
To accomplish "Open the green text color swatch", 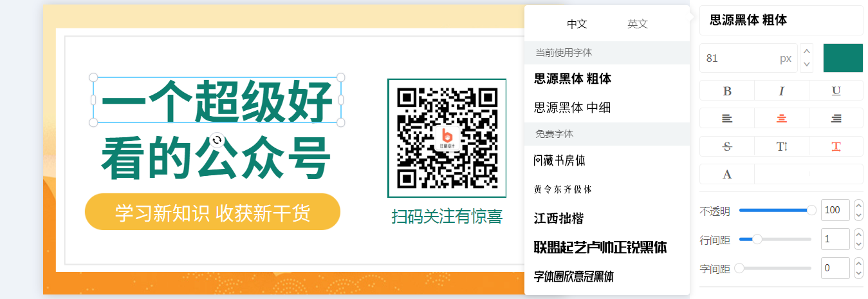I will (x=843, y=58).
